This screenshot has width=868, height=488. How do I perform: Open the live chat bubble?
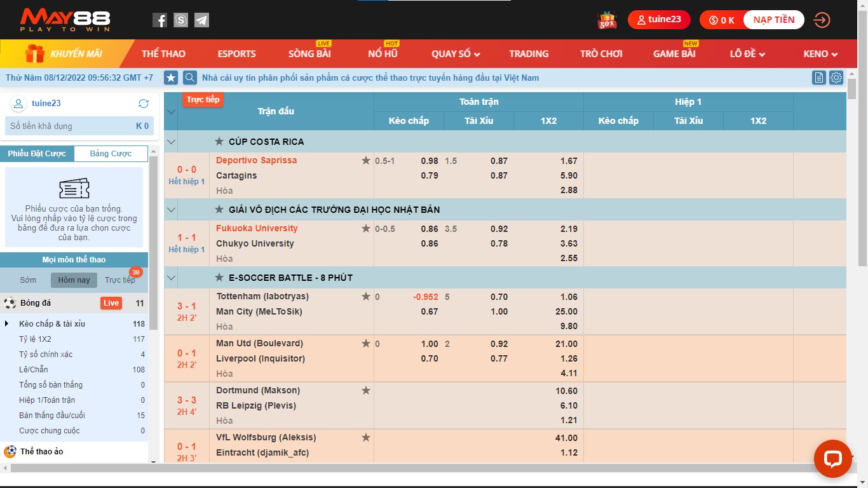pyautogui.click(x=832, y=459)
